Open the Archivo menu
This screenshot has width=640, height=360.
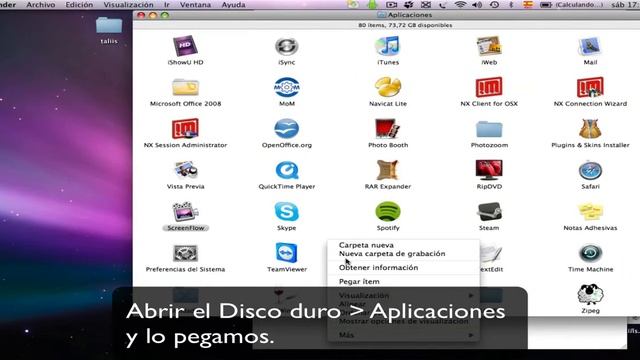coord(40,5)
